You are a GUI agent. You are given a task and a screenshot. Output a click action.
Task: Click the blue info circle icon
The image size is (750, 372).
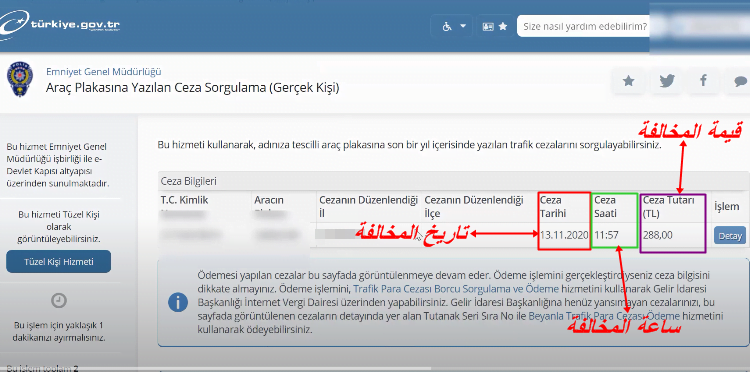178,302
